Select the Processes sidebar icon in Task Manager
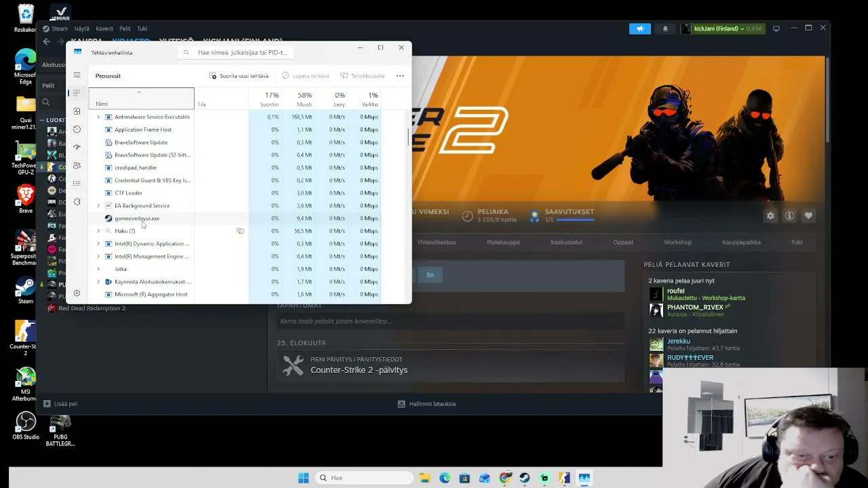 [x=77, y=93]
